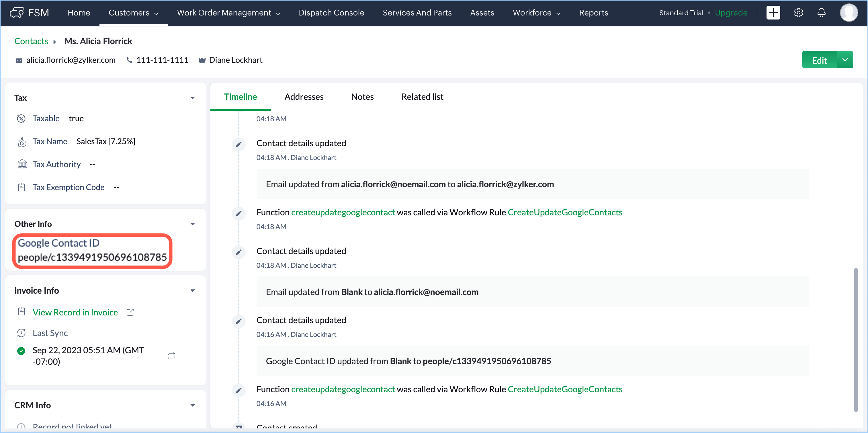Click the phone icon beside 111-111-1111
Screen dimensions: 868x433
(129, 60)
